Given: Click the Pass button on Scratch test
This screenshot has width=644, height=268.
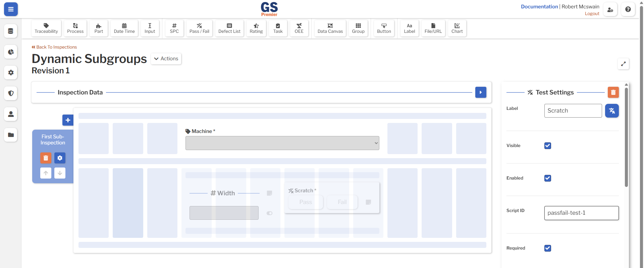Looking at the screenshot, I should coord(306,202).
